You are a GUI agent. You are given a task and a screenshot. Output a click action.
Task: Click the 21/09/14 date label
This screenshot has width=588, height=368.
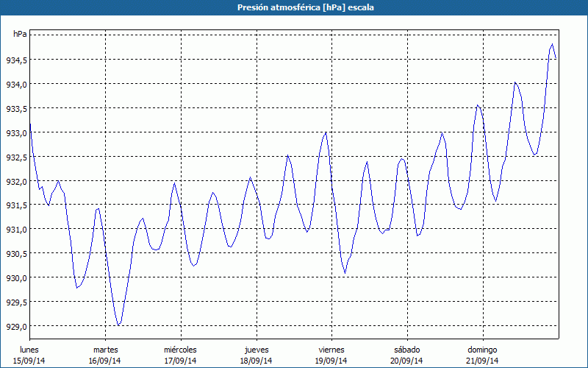tap(482, 361)
